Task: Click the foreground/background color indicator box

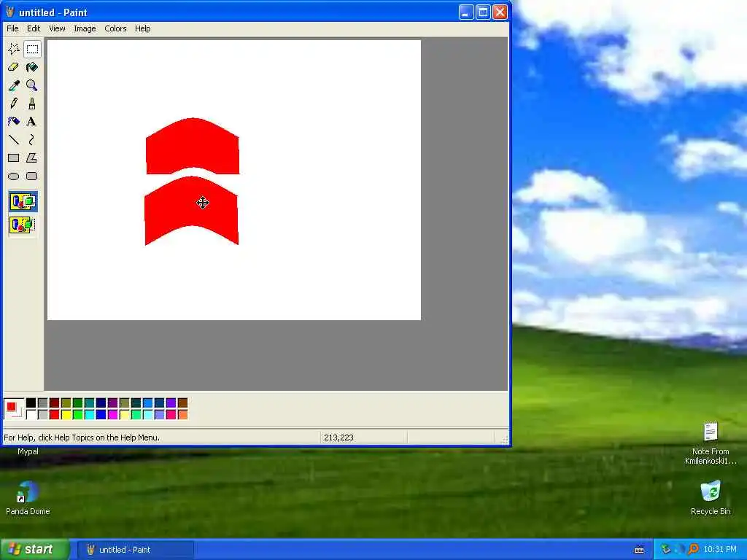Action: coord(14,409)
